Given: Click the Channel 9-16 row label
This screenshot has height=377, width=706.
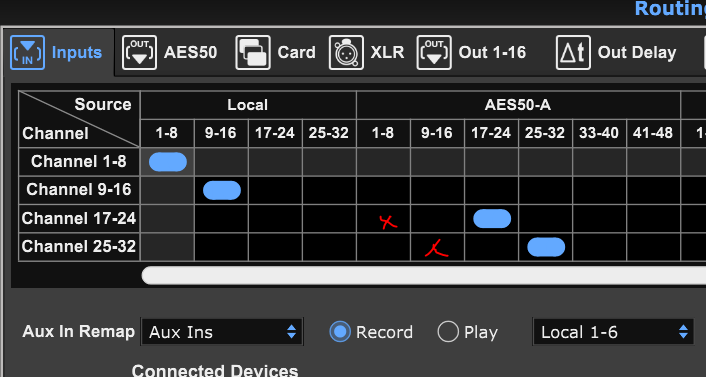Looking at the screenshot, I should pyautogui.click(x=79, y=190).
